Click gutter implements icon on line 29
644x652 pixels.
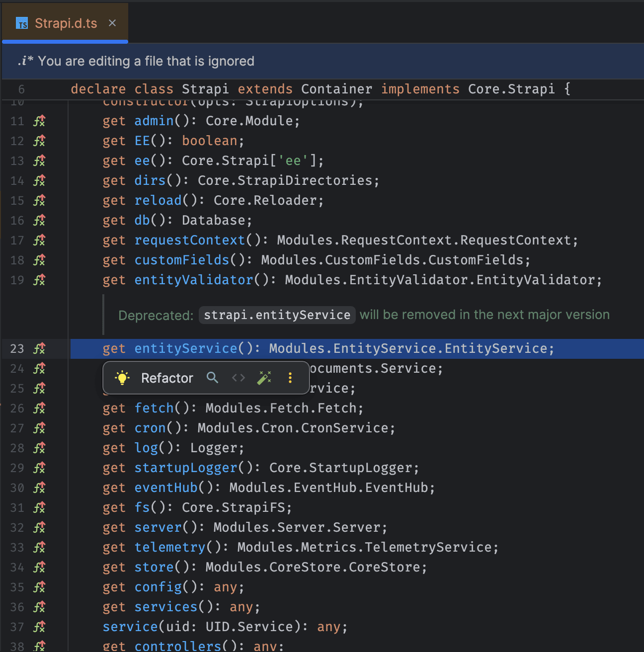[x=39, y=467]
